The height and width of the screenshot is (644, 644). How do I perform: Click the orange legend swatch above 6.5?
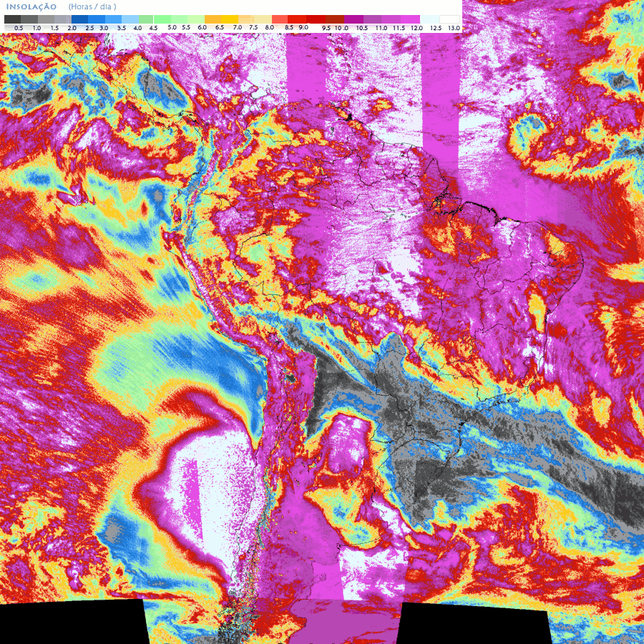pos(213,19)
